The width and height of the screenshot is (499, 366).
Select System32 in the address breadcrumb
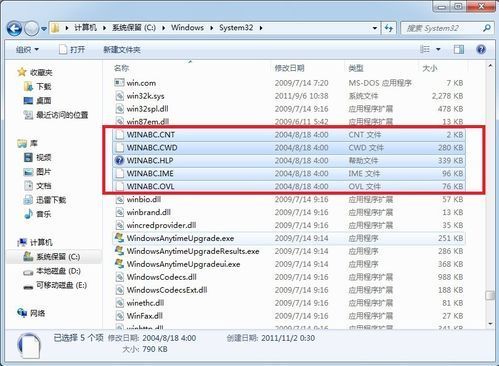point(236,27)
